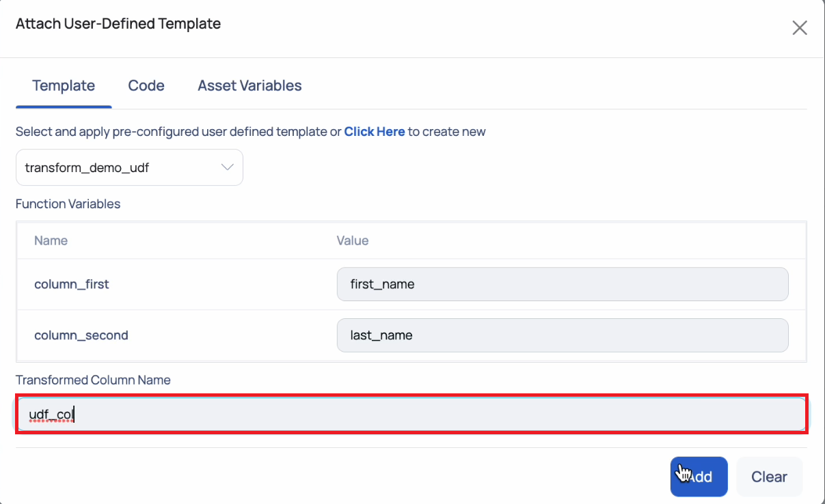
Task: Expand the template dropdown chevron arrow
Action: coord(228,167)
